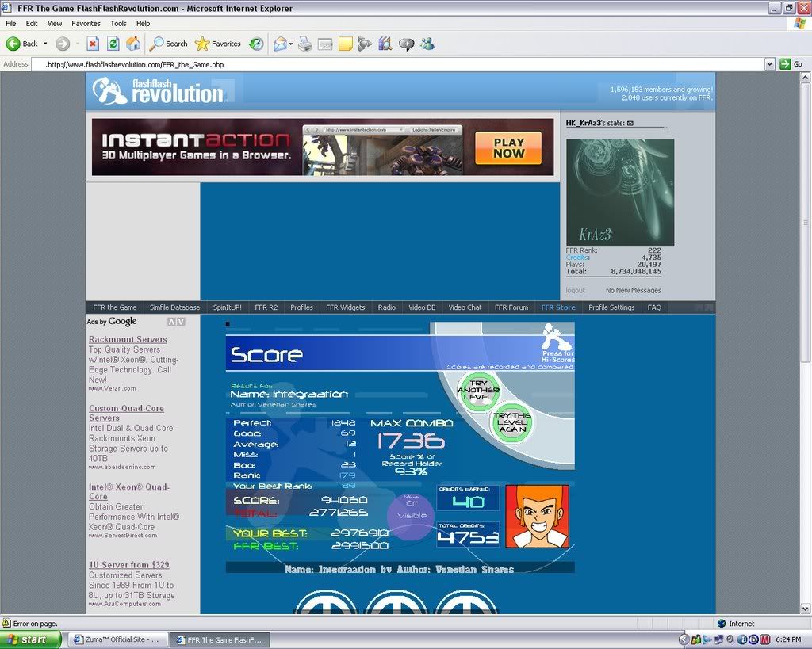Image resolution: width=812 pixels, height=649 pixels.
Task: Click the Messenger icon in toolbar
Action: point(427,44)
